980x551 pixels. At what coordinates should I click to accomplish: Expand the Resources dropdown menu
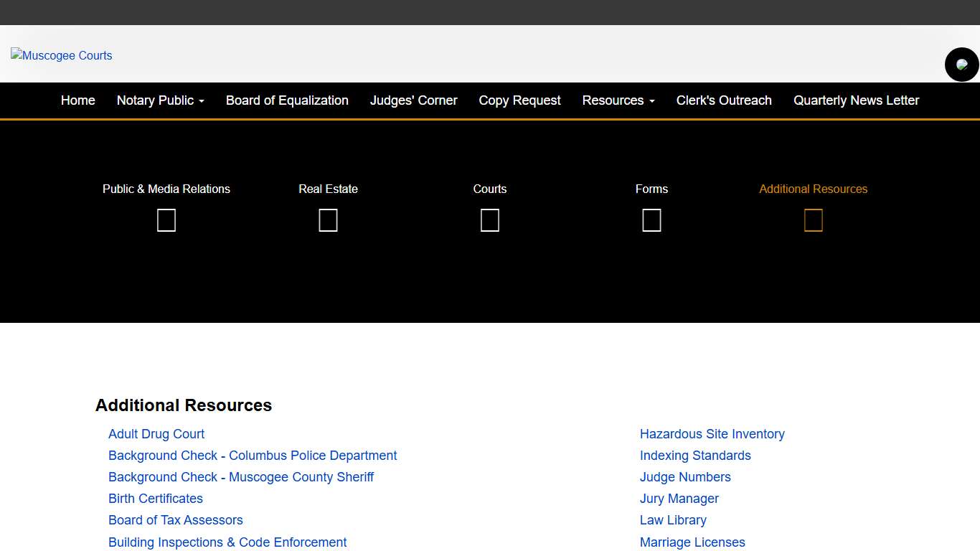(x=618, y=100)
